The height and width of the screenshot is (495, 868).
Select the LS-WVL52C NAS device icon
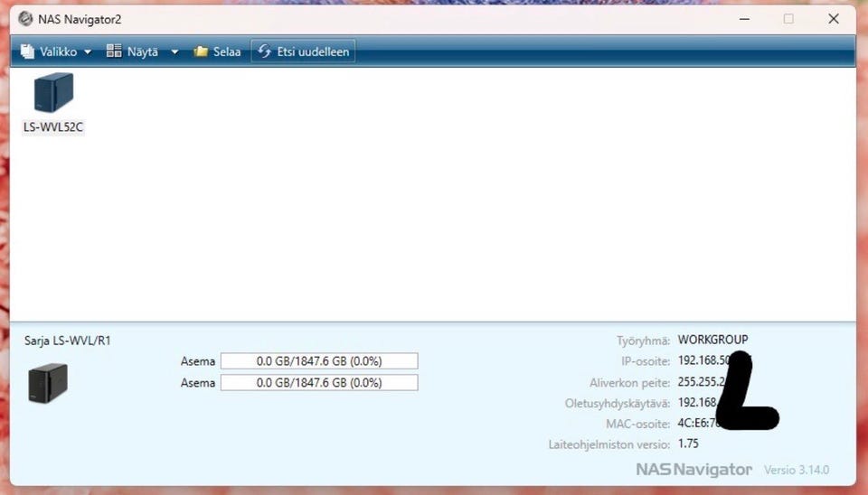[53, 93]
